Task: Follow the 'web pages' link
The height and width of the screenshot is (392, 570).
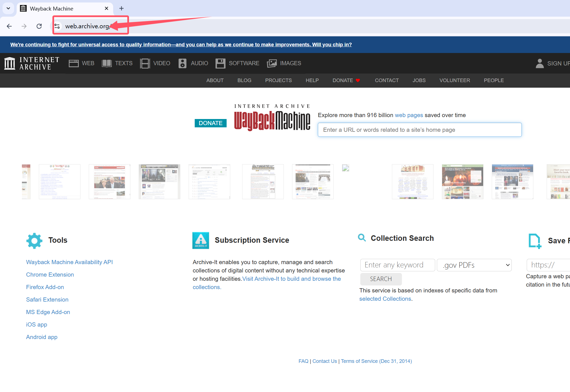Action: pyautogui.click(x=409, y=115)
